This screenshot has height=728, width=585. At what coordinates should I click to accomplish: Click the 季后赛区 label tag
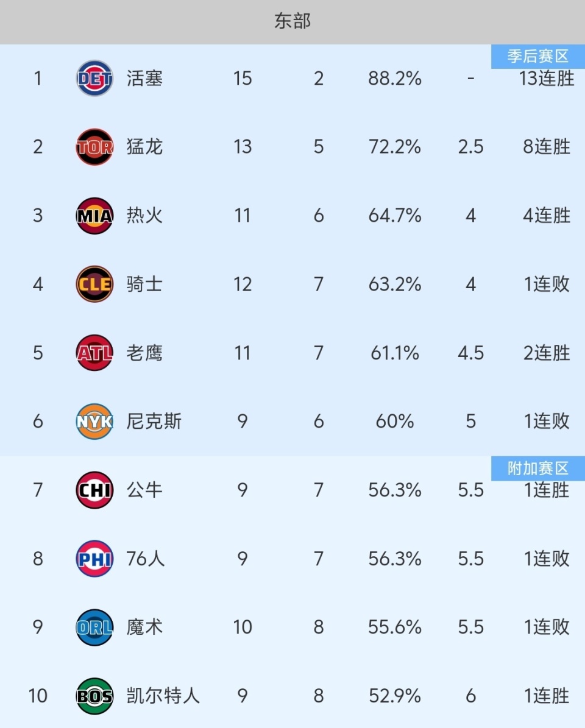(537, 57)
